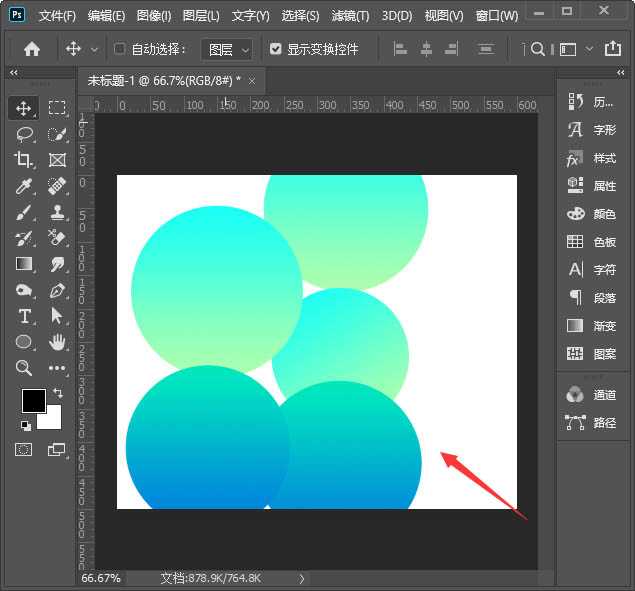Select the Gradient tool in toolbar
The width and height of the screenshot is (635, 591).
coord(25,264)
